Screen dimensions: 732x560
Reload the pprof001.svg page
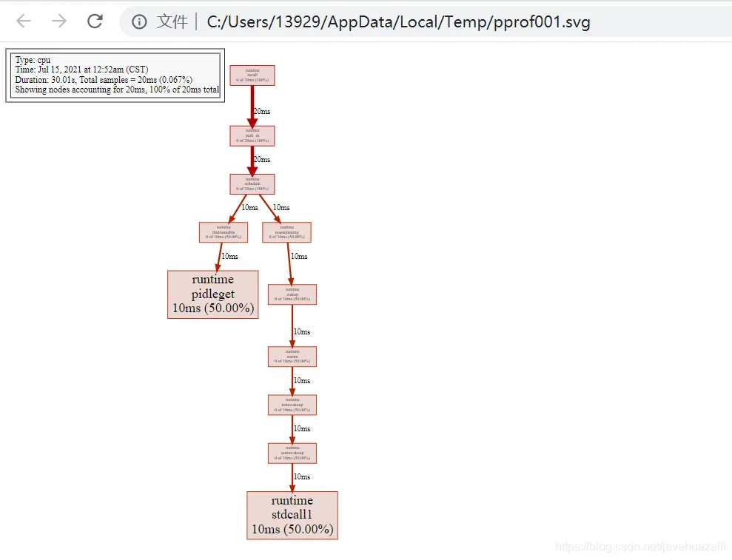click(95, 21)
